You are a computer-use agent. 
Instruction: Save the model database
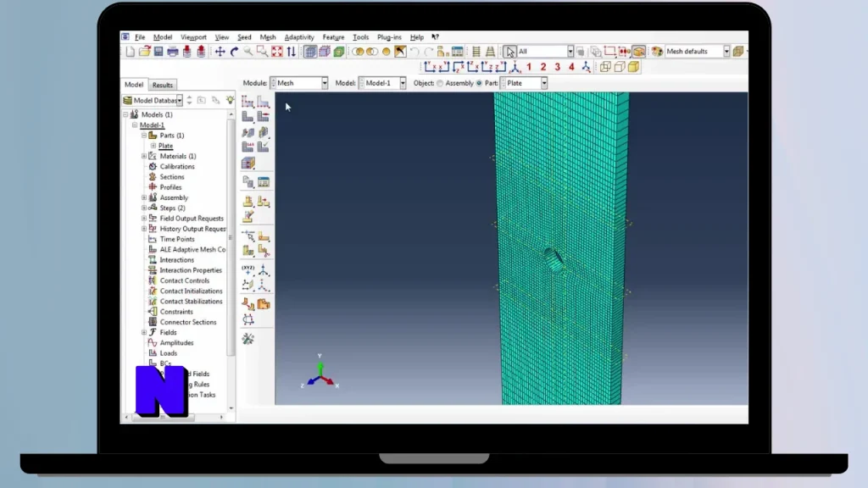click(159, 52)
